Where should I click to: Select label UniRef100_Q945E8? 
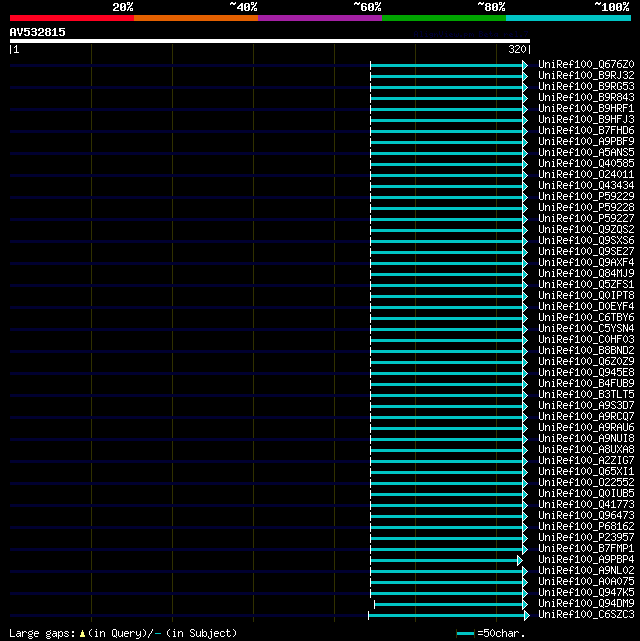(586, 372)
